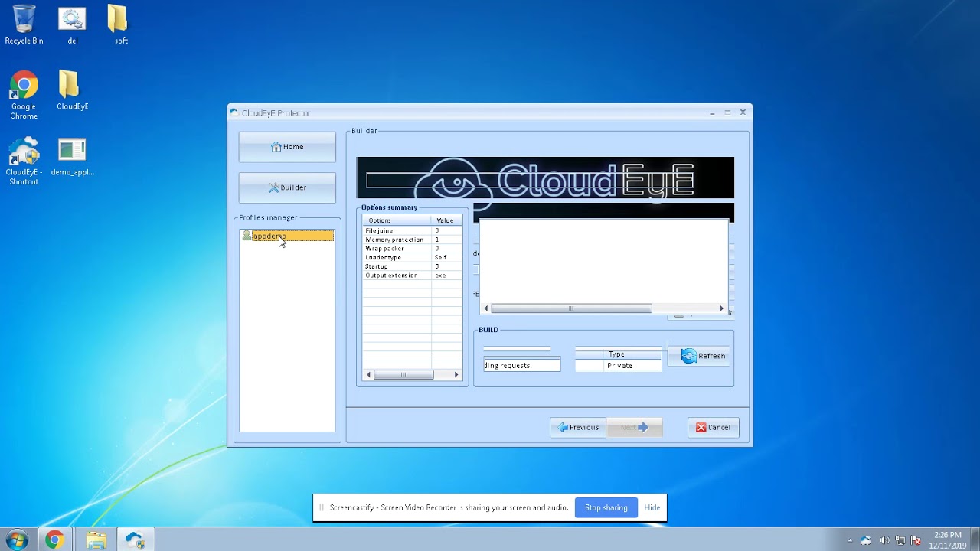
Task: Click the Chrome taskbar icon
Action: 54,540
